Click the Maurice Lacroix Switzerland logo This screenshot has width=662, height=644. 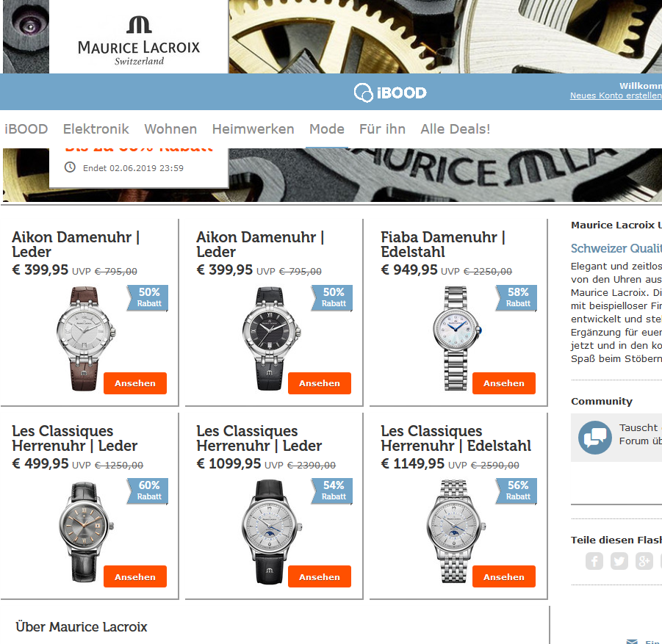(139, 41)
